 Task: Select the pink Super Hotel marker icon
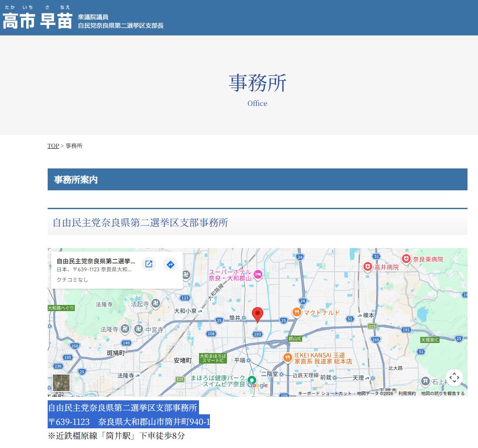[258, 275]
